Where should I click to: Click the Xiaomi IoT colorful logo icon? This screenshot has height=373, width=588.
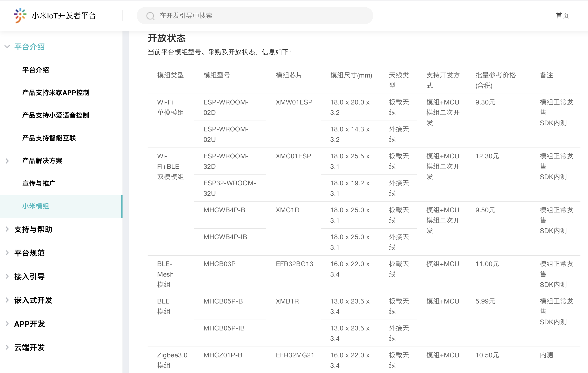coord(20,15)
